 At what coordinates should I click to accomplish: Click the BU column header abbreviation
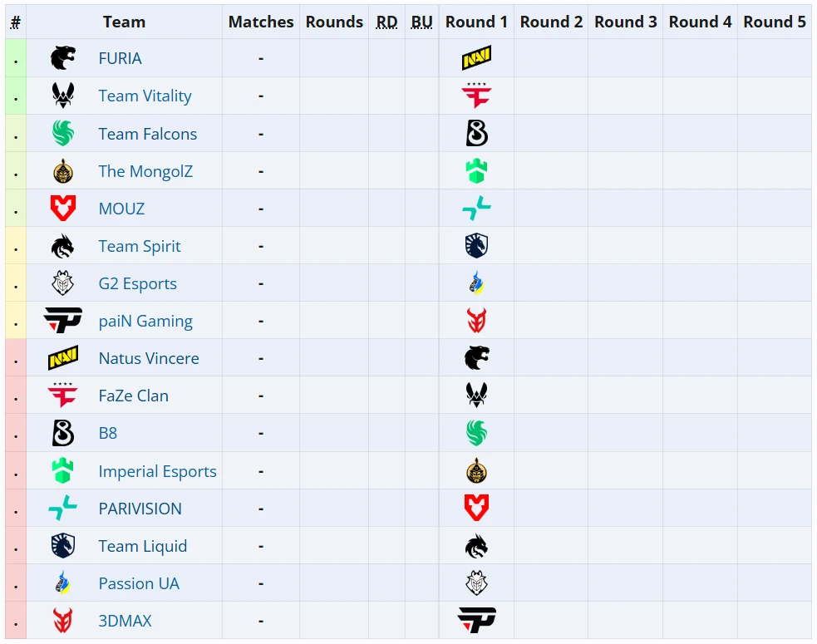pos(421,22)
